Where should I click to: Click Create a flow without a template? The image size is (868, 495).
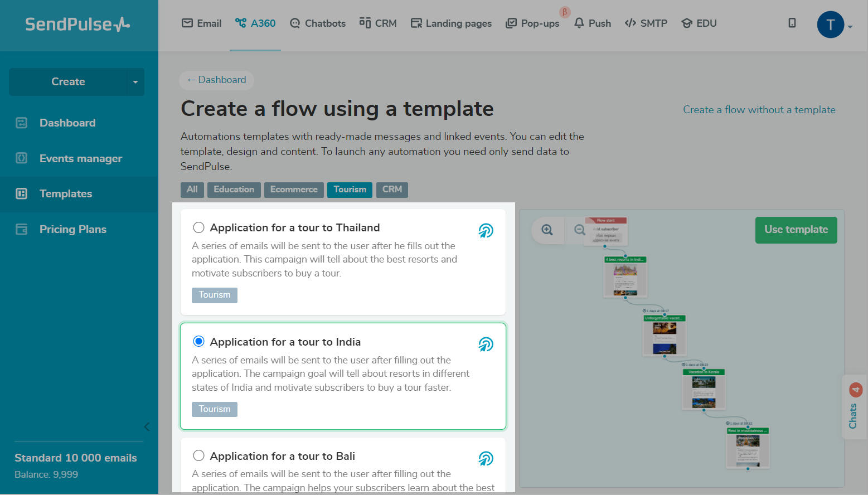[x=759, y=110]
